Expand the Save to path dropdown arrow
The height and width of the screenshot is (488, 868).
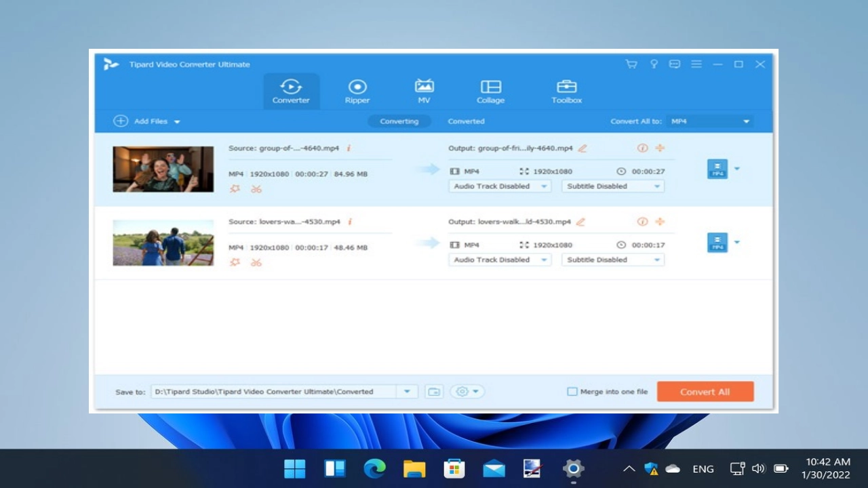tap(407, 392)
